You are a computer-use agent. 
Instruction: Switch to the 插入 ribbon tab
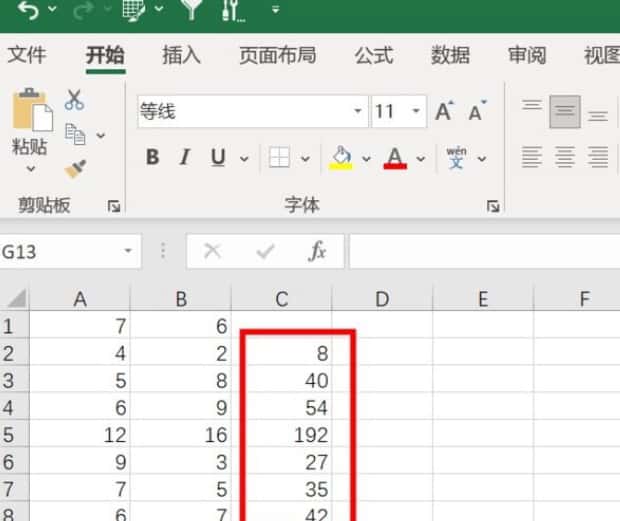coord(181,56)
